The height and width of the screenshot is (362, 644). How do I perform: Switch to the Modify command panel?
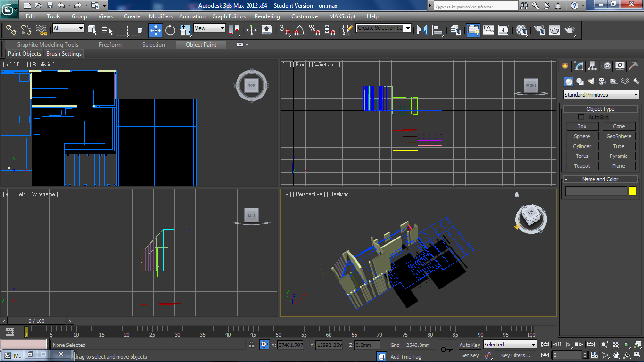point(578,66)
